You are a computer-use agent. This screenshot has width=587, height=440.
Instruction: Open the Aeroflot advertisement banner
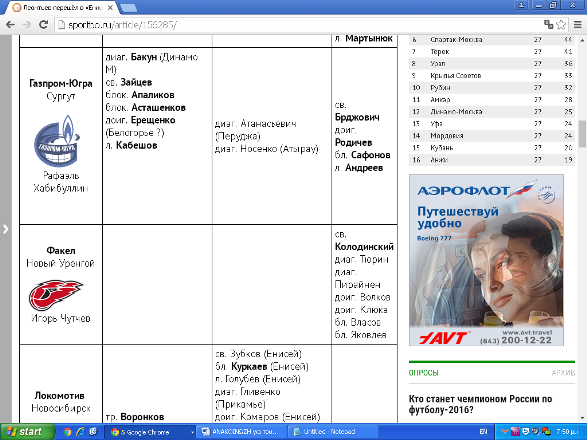point(486,260)
